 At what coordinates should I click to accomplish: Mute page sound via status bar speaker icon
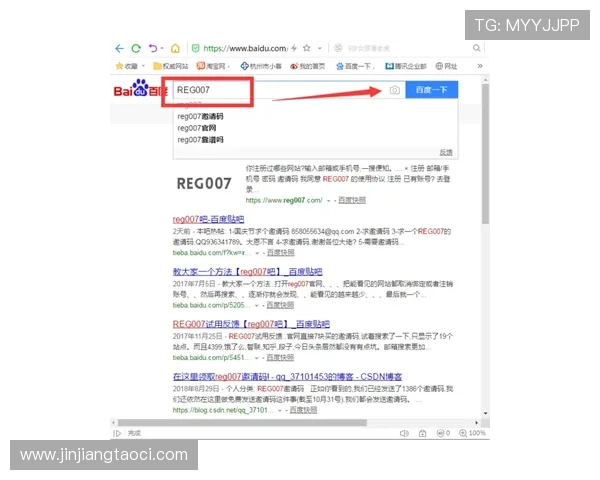coord(404,433)
